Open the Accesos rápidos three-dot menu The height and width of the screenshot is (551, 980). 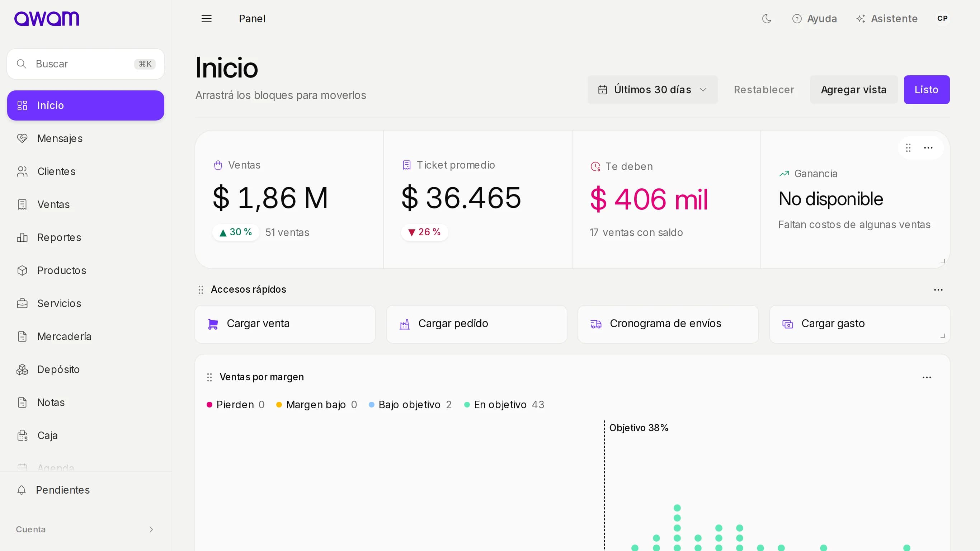point(938,290)
